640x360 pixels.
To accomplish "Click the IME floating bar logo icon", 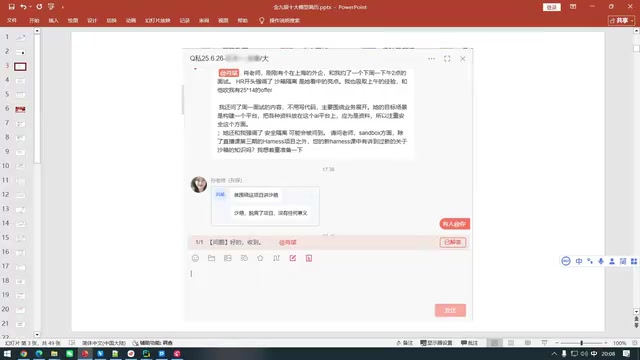I will pyautogui.click(x=566, y=261).
